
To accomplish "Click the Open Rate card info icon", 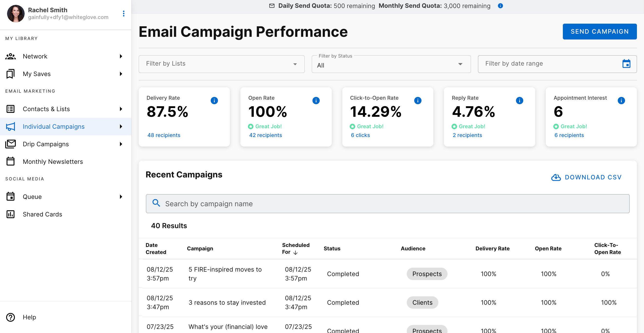I will pos(316,100).
